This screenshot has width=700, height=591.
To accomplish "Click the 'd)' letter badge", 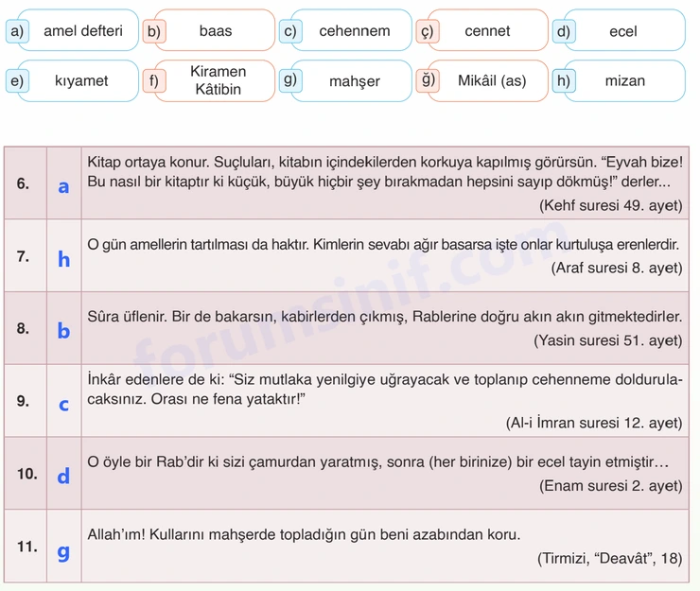I will coord(564,31).
